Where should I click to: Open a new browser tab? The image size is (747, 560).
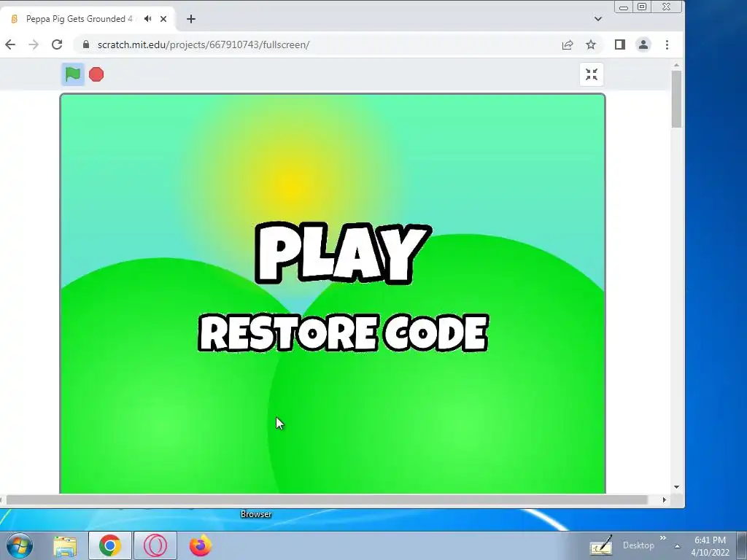click(x=191, y=19)
